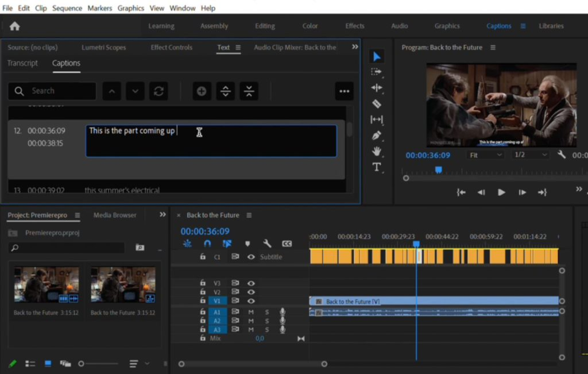This screenshot has height=374, width=588.
Task: Open the captions panel three-dot options
Action: (x=344, y=91)
